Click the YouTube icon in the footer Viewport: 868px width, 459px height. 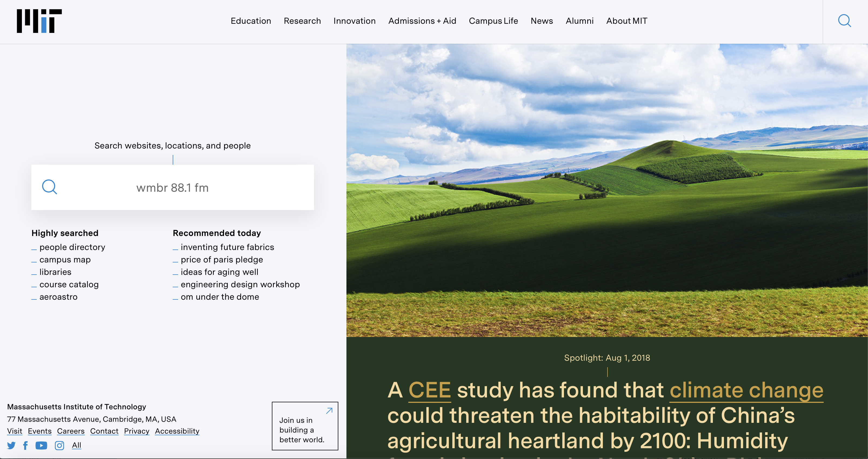41,445
